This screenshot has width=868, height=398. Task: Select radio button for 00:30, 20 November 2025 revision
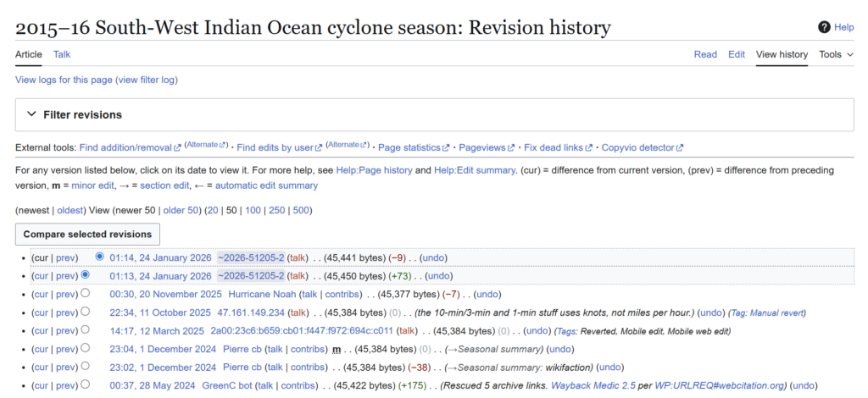coord(85,294)
